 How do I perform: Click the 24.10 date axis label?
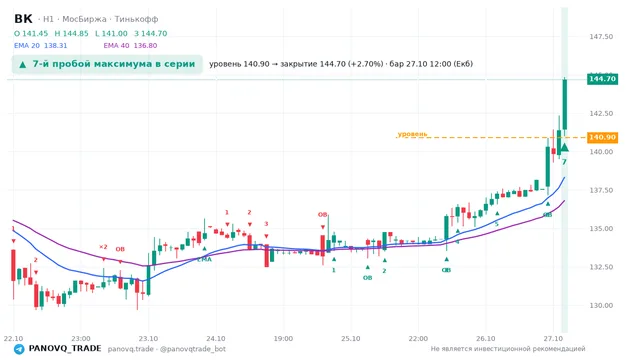[216, 339]
